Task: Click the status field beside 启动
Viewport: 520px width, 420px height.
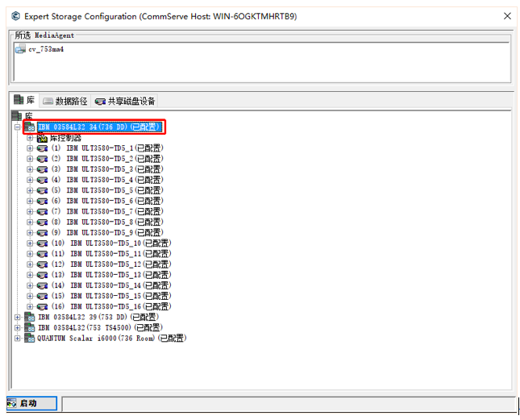Action: pyautogui.click(x=289, y=404)
